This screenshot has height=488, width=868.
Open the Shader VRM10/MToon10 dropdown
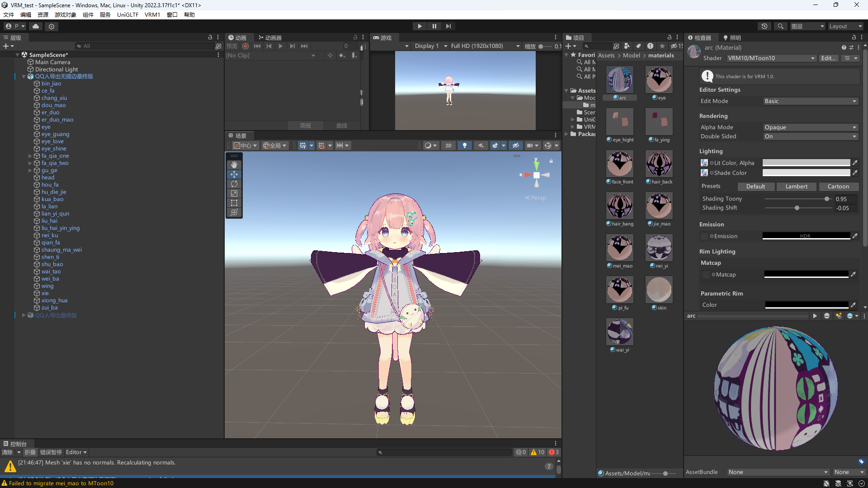771,58
